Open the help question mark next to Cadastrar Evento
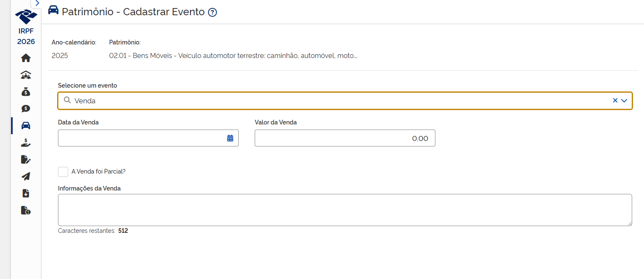 click(212, 12)
